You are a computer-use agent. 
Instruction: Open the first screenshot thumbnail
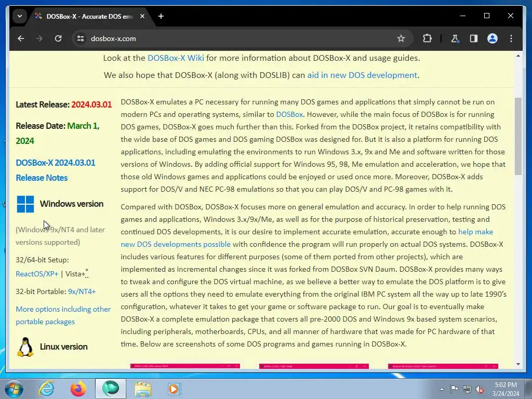[x=185, y=366]
